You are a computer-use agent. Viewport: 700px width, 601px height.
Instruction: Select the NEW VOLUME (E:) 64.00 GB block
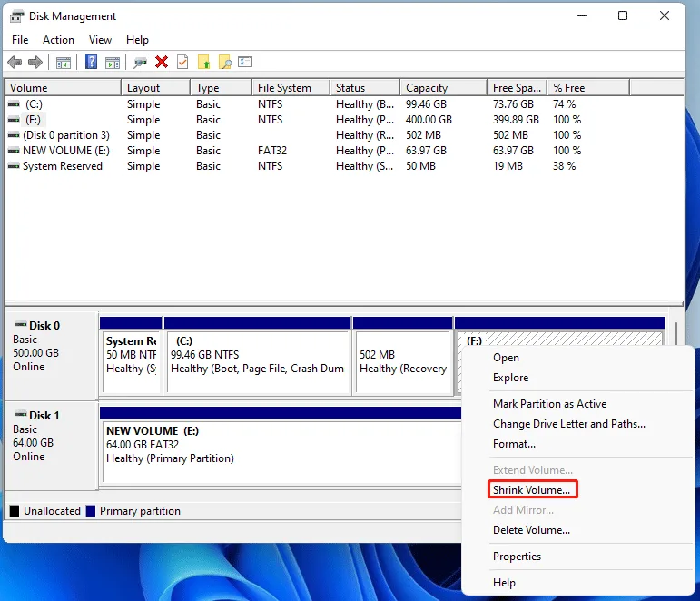281,451
